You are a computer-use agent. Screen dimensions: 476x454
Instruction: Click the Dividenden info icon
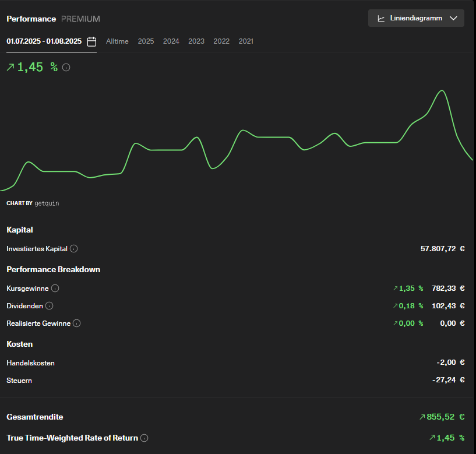(49, 306)
